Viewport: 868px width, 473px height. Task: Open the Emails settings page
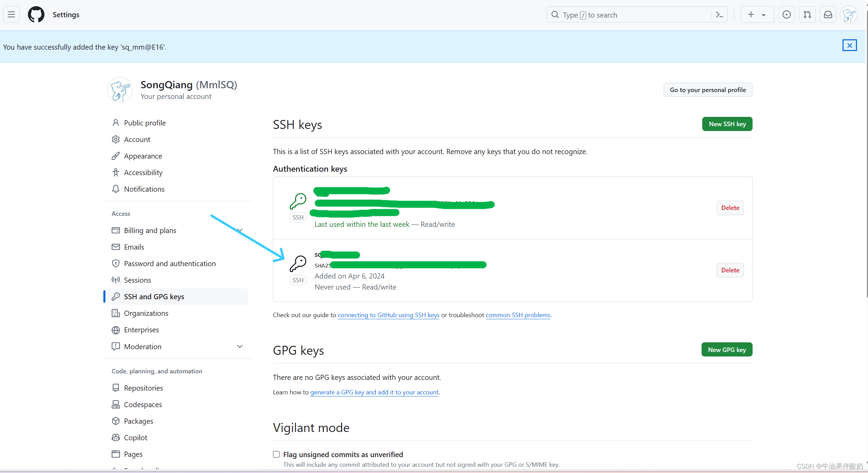click(x=134, y=247)
